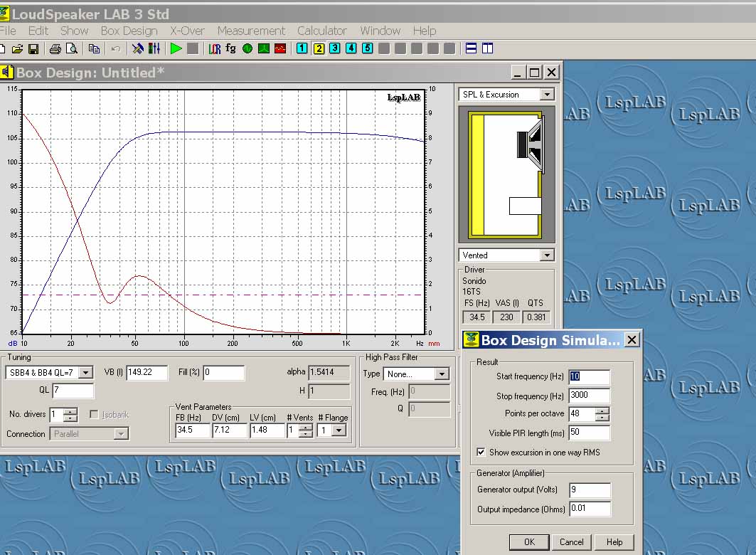Expand the Vented box type dropdown
Screen dimensions: 756x555
pyautogui.click(x=546, y=255)
